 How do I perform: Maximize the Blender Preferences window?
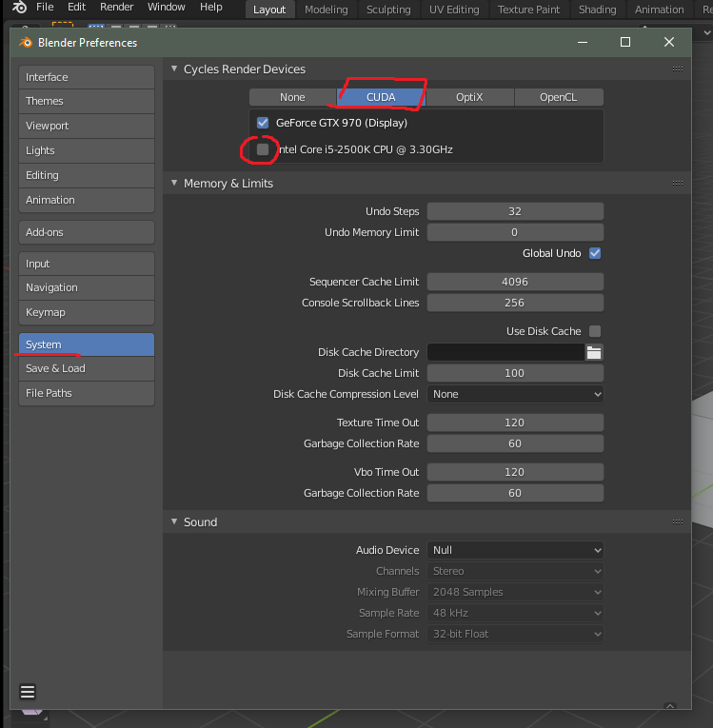pos(625,42)
